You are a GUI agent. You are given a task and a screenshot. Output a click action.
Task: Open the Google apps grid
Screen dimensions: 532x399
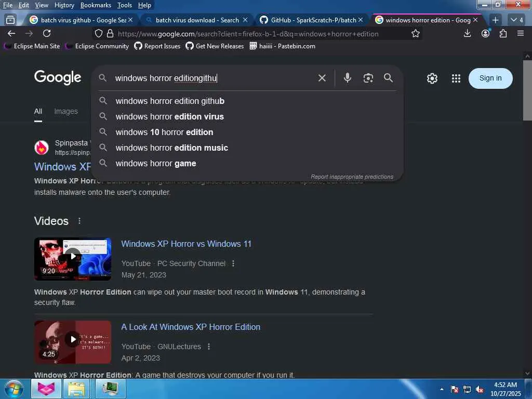(x=456, y=78)
